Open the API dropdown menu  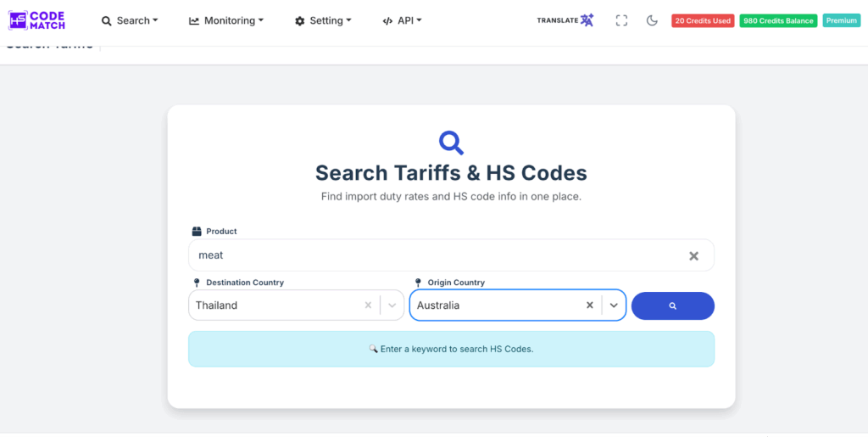tap(402, 20)
